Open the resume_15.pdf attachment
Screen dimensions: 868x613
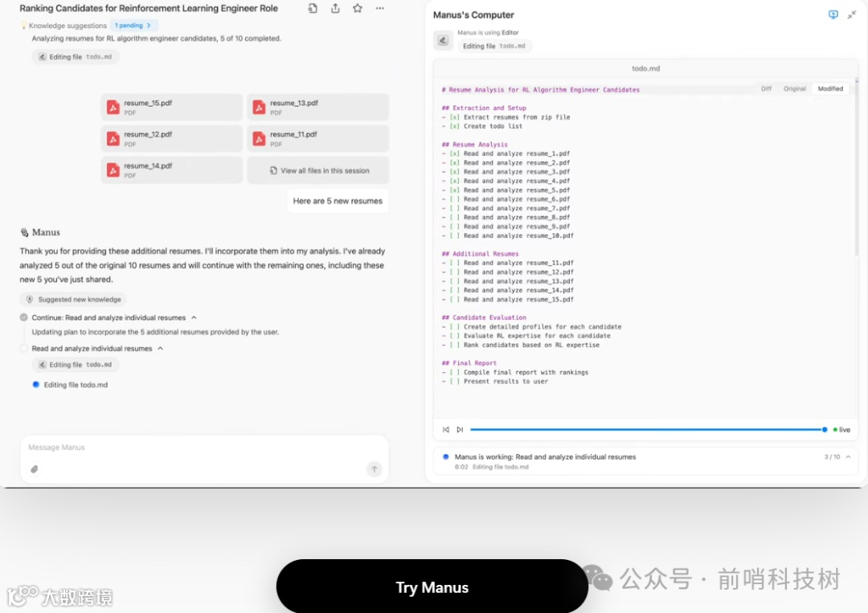click(172, 108)
